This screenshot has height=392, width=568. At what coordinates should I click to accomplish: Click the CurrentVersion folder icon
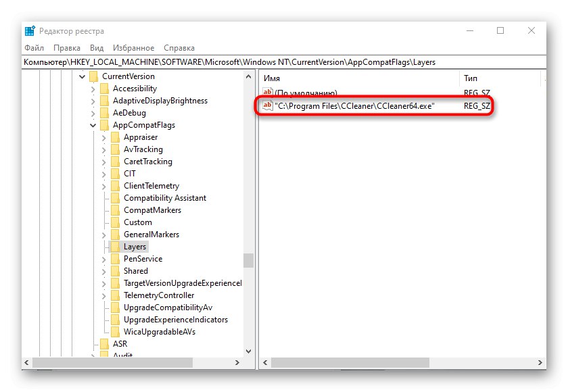[93, 76]
